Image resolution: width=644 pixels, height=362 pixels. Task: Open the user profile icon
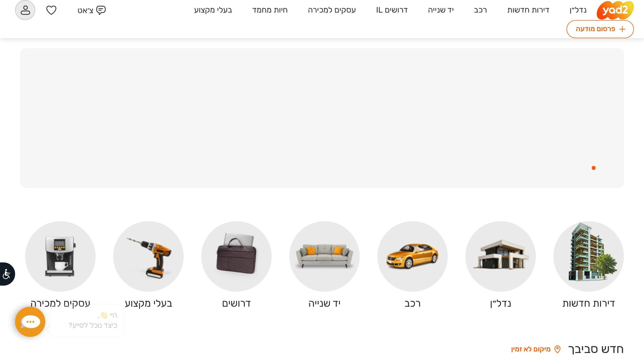[x=25, y=10]
